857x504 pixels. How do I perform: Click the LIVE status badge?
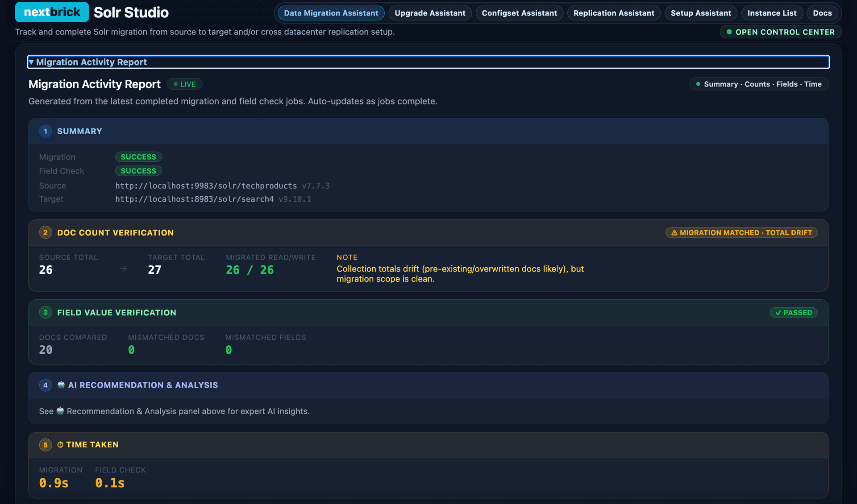pyautogui.click(x=184, y=84)
